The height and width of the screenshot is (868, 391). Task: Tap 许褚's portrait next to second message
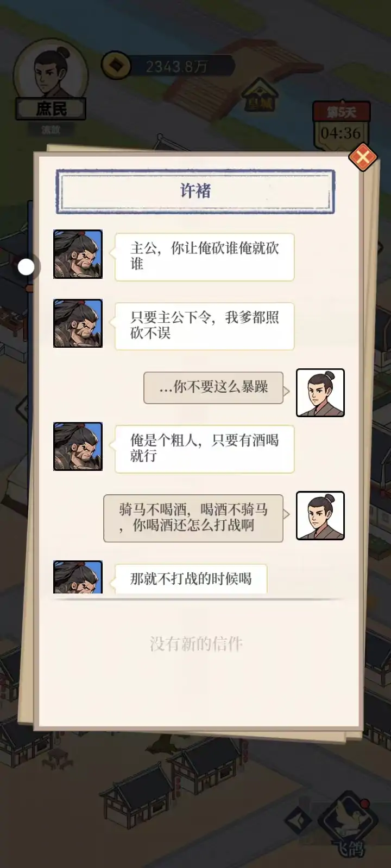pyautogui.click(x=78, y=323)
